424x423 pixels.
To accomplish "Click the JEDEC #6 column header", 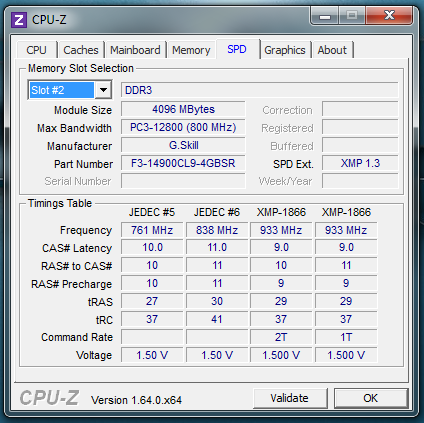I will 217,212.
